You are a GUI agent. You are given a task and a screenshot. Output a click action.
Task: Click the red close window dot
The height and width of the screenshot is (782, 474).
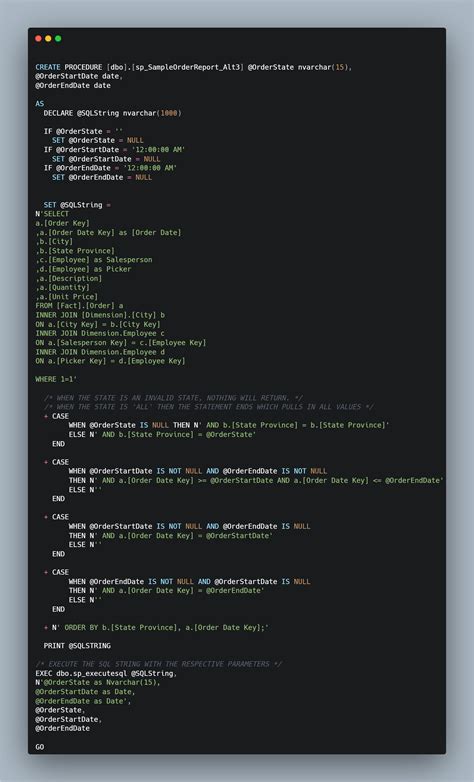point(38,38)
